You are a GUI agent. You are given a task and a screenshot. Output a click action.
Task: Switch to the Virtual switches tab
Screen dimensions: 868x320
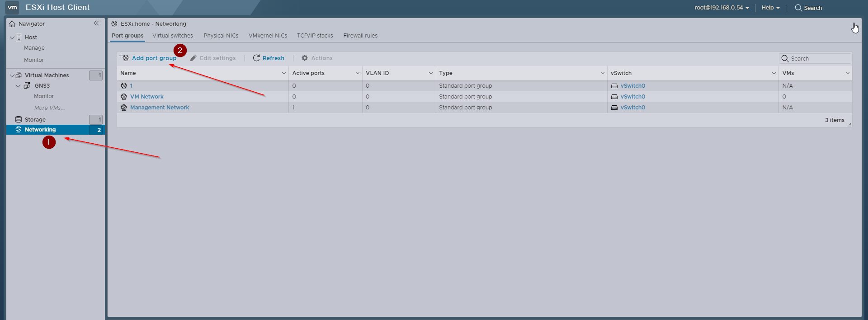[x=172, y=36]
